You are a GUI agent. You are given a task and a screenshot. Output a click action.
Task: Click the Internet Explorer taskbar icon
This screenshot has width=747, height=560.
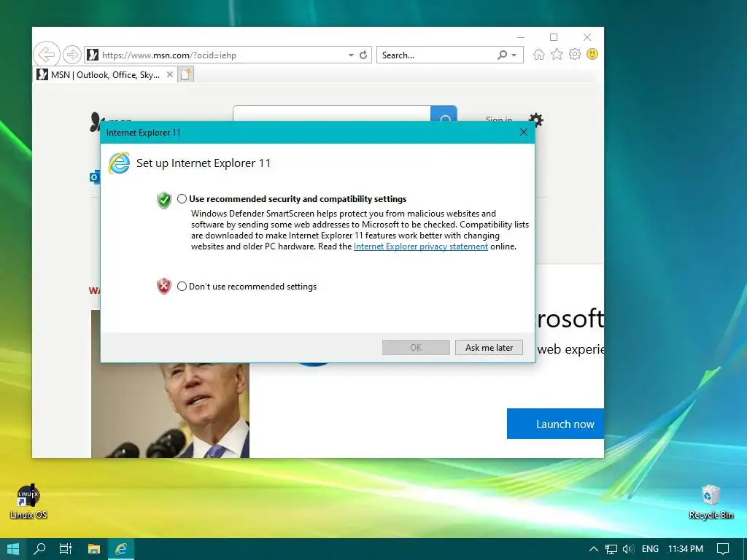tap(121, 549)
